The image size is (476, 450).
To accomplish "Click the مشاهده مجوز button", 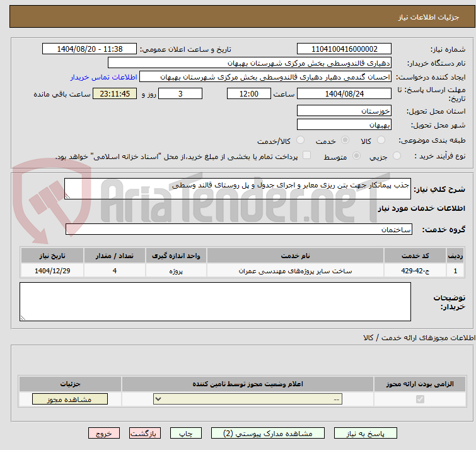I will click(69, 399).
